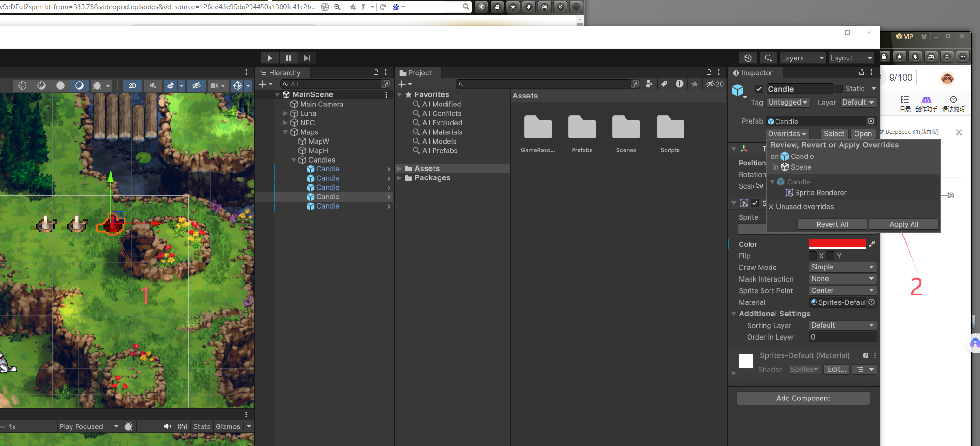
Task: Toggle Flip X checkbox
Action: click(813, 256)
